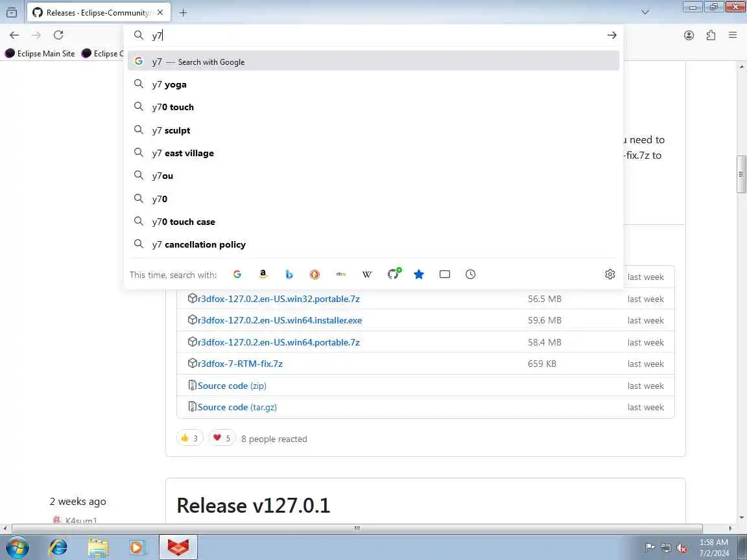Open search settings gear icon
This screenshot has height=560, width=747.
(x=610, y=274)
